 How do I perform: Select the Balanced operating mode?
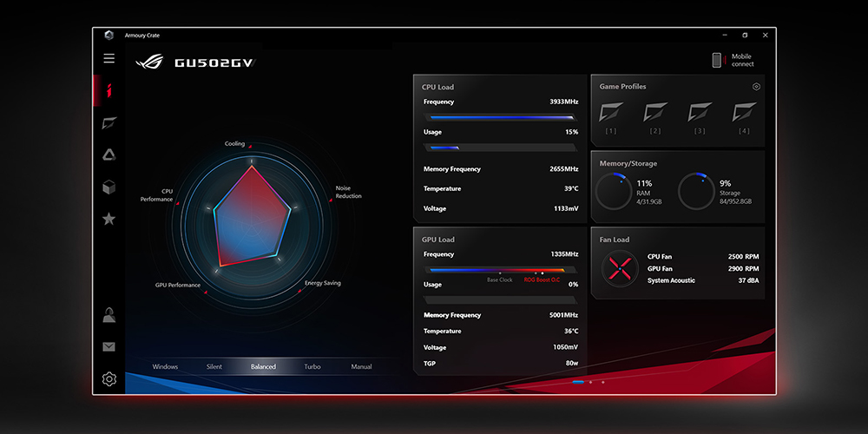(x=263, y=366)
